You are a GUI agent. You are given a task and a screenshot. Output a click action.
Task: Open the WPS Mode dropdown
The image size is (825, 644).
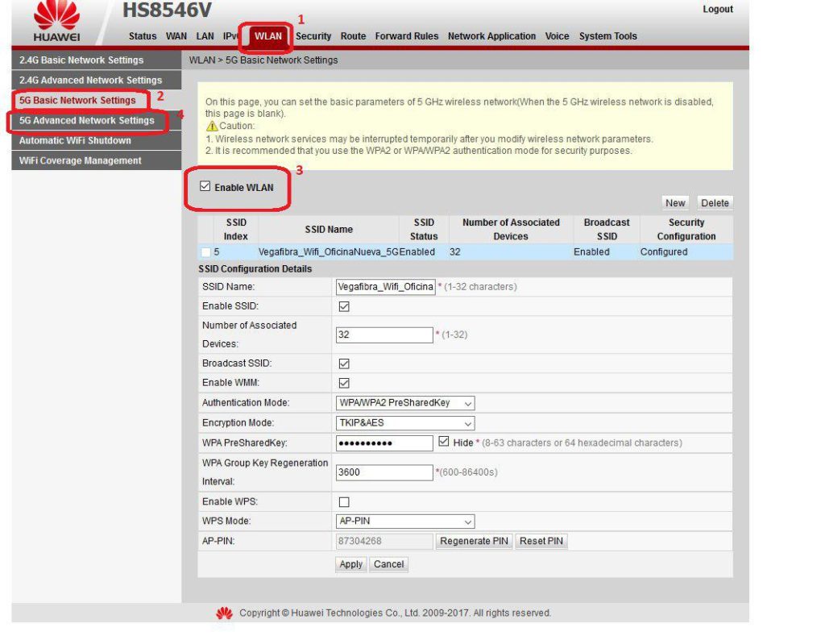(x=405, y=521)
